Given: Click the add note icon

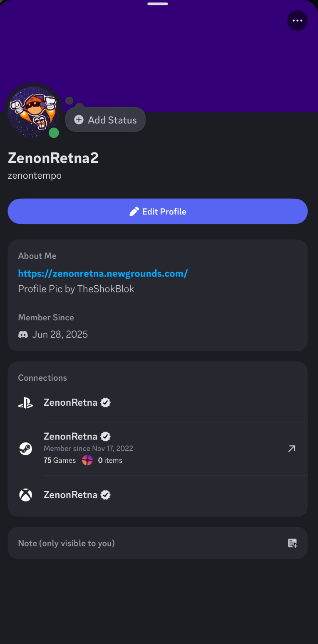Looking at the screenshot, I should point(293,543).
